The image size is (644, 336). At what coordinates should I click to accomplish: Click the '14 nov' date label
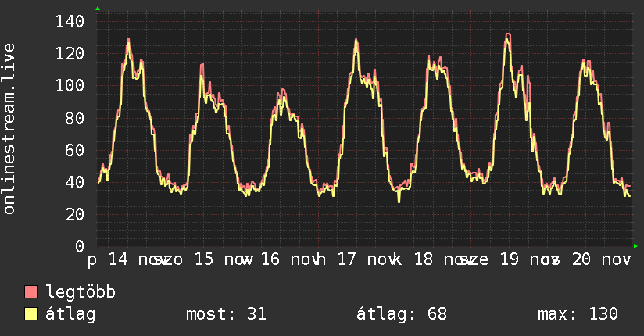click(138, 259)
